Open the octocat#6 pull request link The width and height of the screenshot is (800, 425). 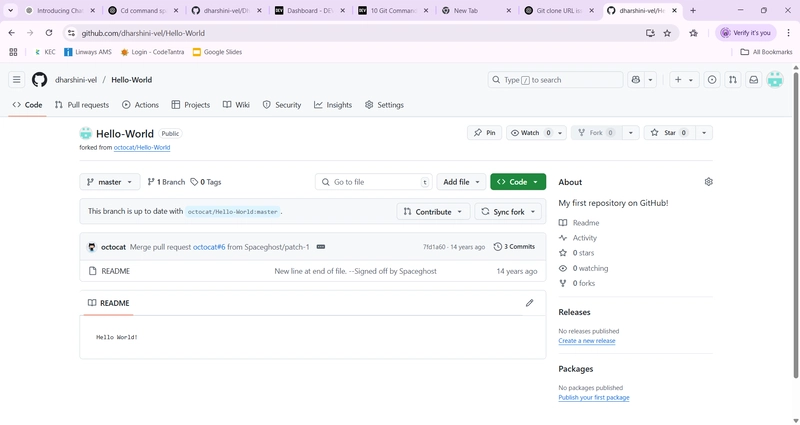[209, 247]
